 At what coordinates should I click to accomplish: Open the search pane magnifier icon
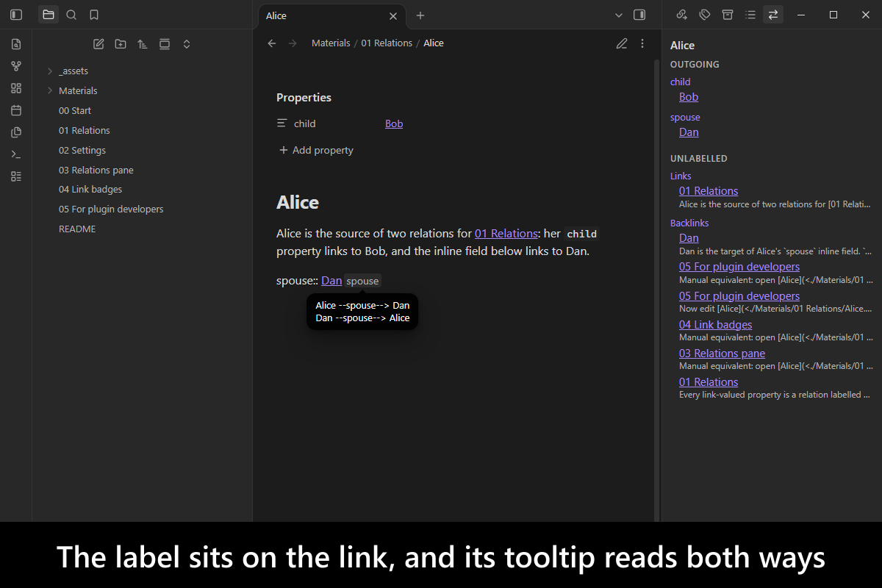(71, 15)
